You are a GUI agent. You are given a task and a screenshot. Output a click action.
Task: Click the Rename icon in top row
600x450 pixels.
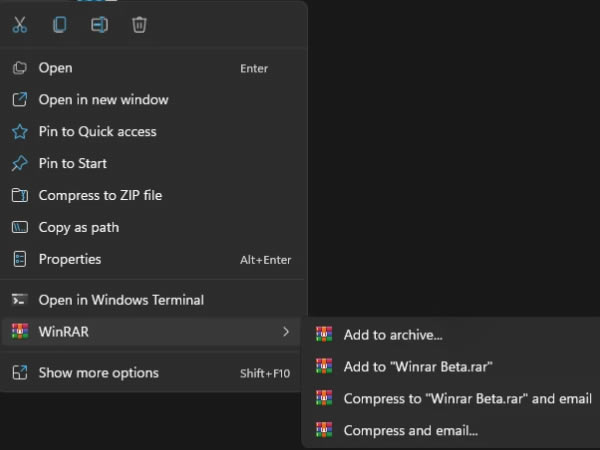tap(99, 25)
